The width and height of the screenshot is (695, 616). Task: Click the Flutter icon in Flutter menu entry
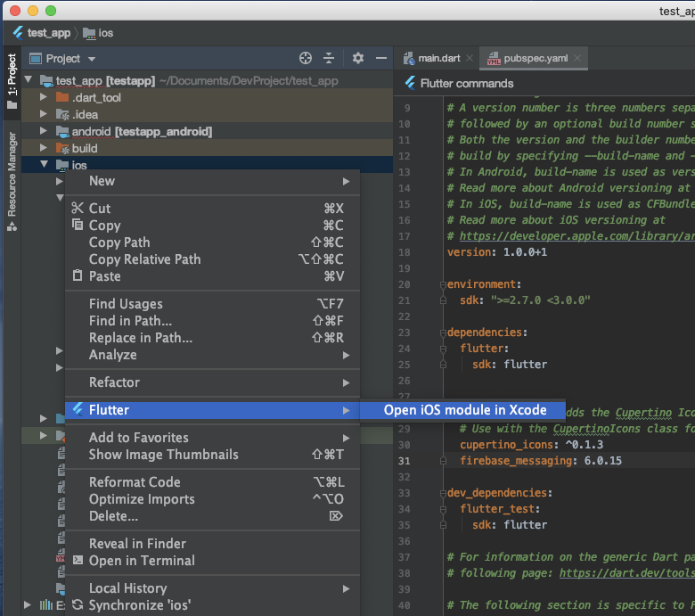[78, 409]
